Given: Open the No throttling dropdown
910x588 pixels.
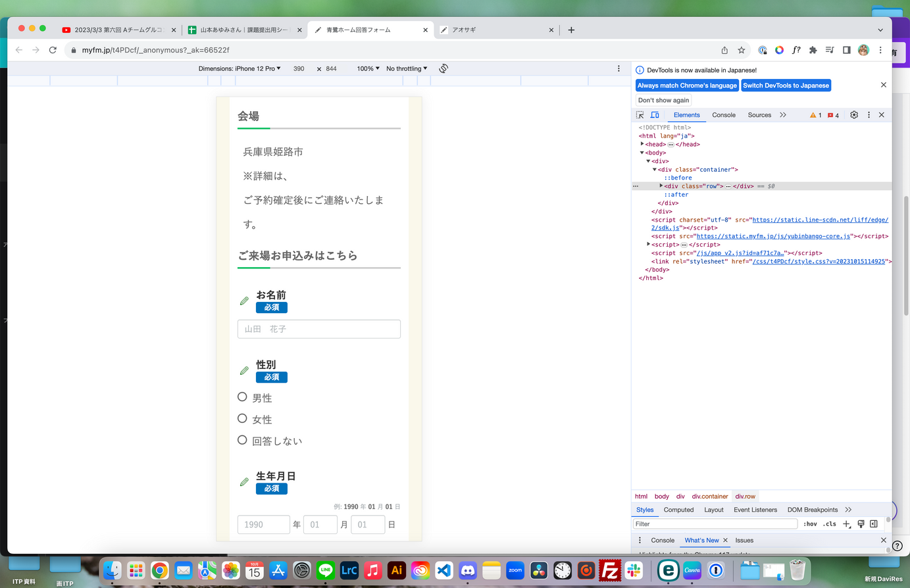Looking at the screenshot, I should pos(407,68).
